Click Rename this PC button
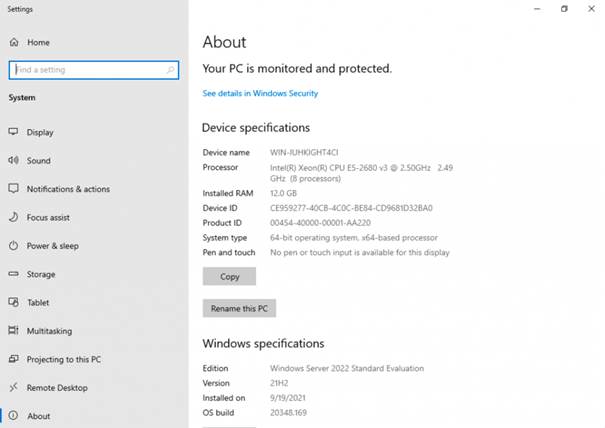Screen dimensions: 605x428 pos(239,308)
